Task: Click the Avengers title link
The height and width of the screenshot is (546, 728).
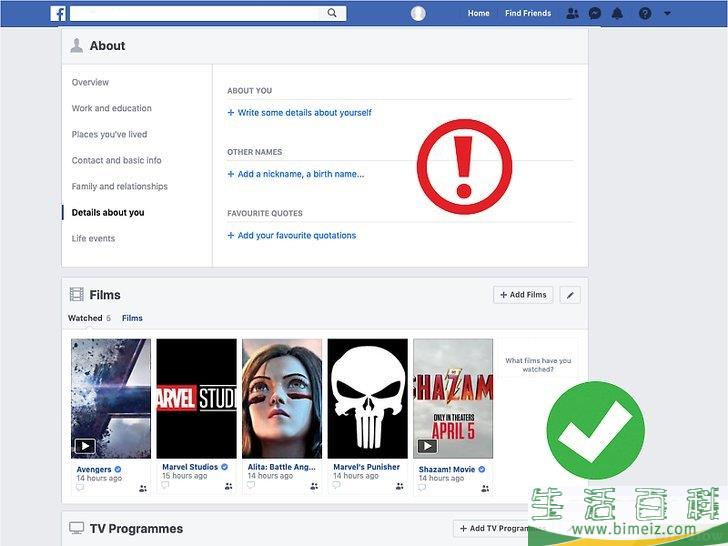Action: [x=94, y=469]
